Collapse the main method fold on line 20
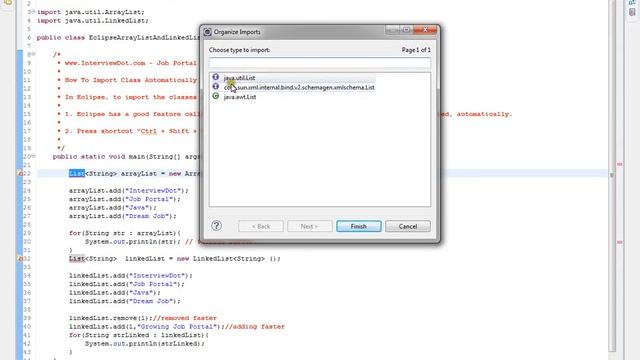640x360 pixels. point(33,156)
